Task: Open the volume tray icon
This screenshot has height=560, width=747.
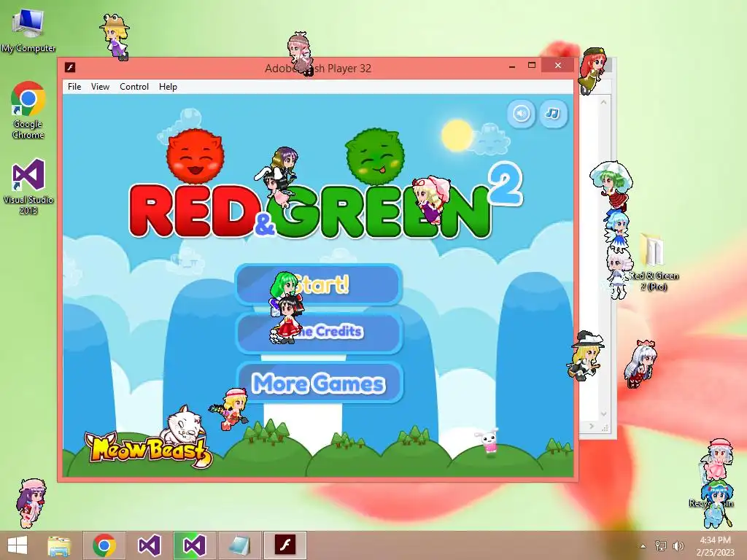Action: [678, 545]
